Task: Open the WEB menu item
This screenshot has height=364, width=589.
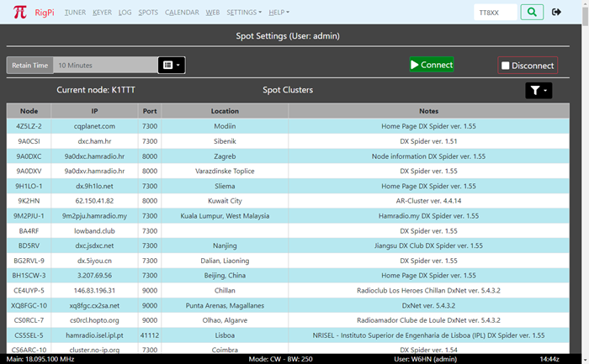Action: click(213, 13)
